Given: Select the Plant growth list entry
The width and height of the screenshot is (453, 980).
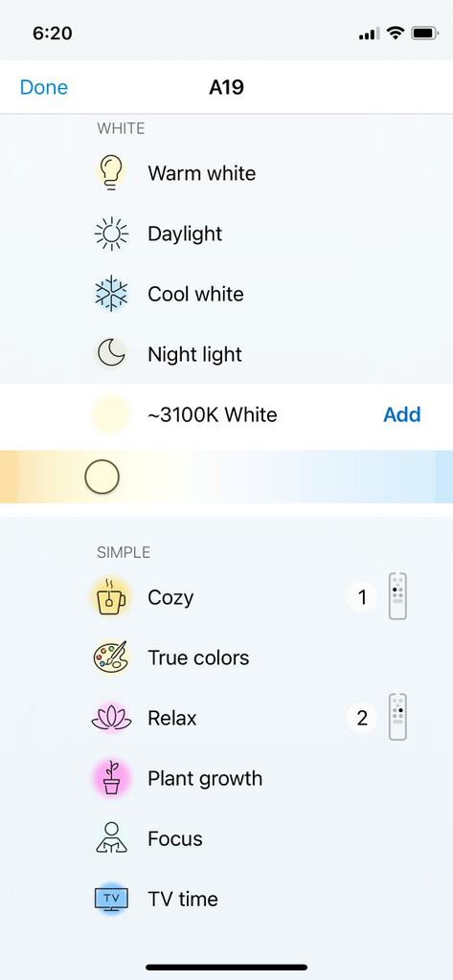Looking at the screenshot, I should click(x=226, y=778).
